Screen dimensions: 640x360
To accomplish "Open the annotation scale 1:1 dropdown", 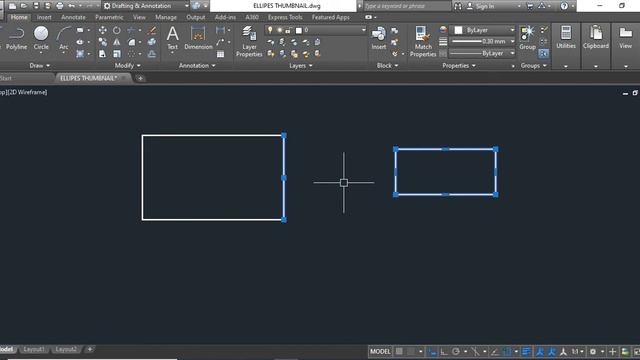I will [577, 351].
